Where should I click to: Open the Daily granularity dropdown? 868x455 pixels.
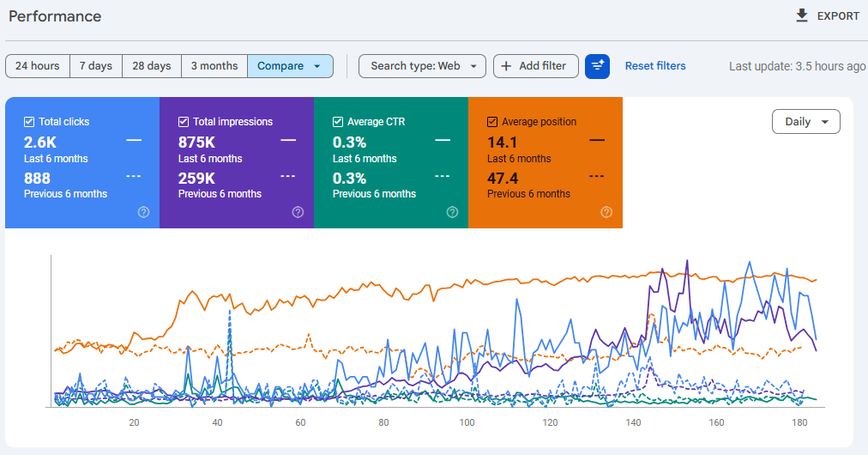point(805,122)
